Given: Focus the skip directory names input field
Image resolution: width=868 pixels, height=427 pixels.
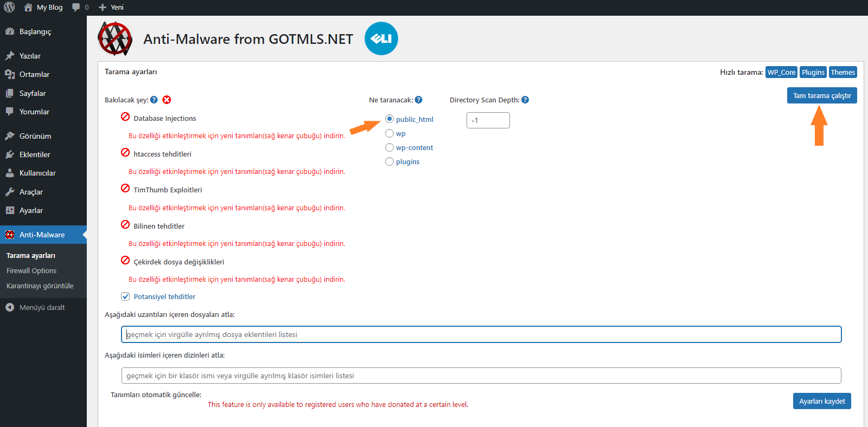Looking at the screenshot, I should tap(481, 376).
